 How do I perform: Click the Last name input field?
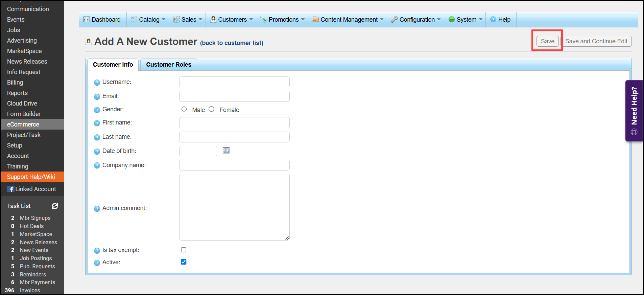click(x=234, y=137)
